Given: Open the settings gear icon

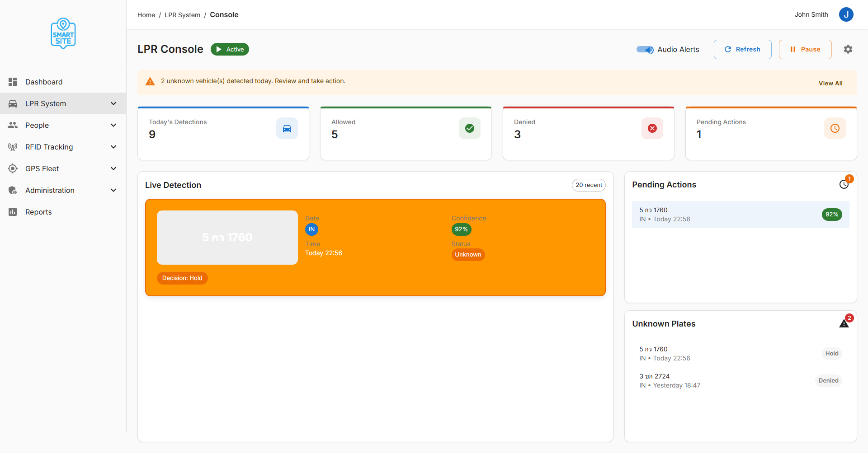Looking at the screenshot, I should [x=848, y=49].
